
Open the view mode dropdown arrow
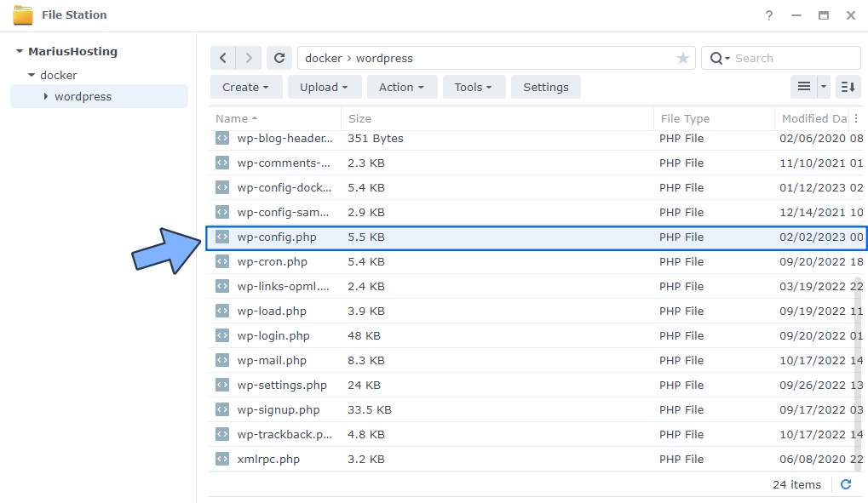point(823,86)
